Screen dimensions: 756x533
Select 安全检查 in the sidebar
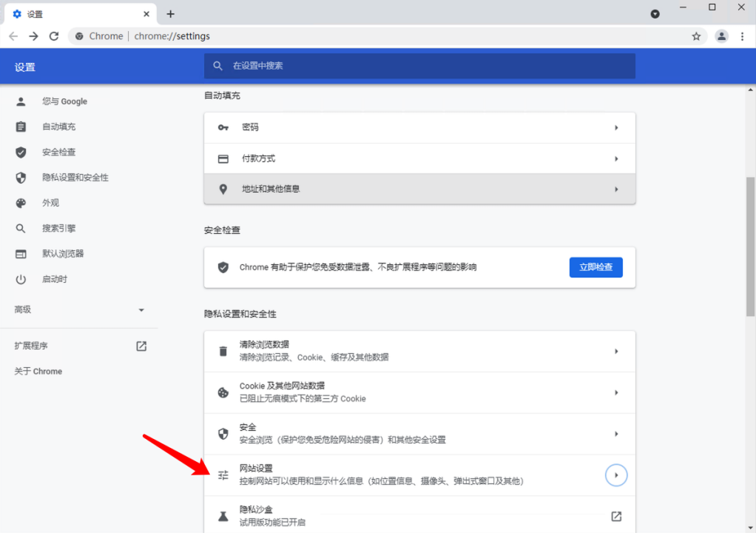[59, 152]
